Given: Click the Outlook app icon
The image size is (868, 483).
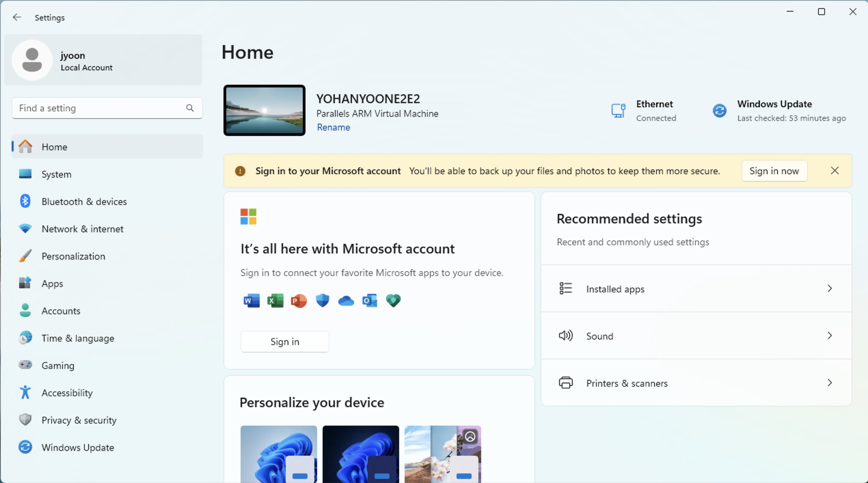Looking at the screenshot, I should (369, 301).
